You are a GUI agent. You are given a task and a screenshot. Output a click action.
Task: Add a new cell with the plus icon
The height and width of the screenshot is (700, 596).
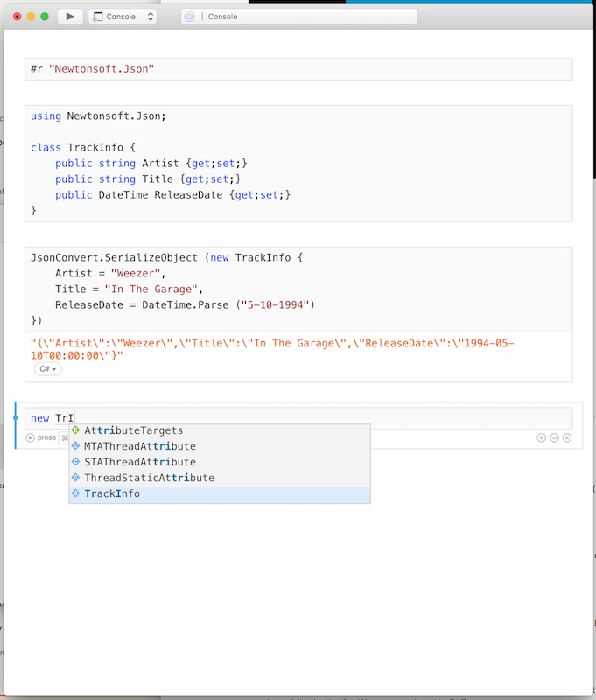click(x=541, y=438)
